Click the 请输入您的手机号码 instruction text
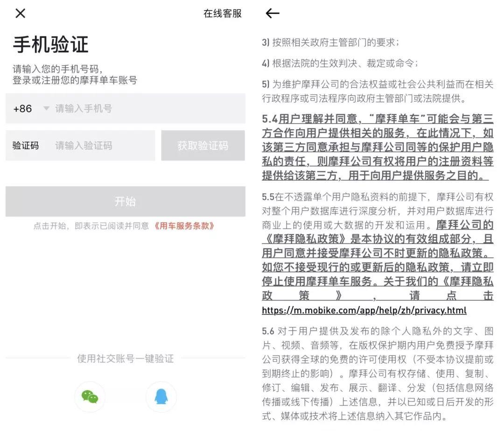Image resolution: width=504 pixels, height=431 pixels. pos(57,69)
